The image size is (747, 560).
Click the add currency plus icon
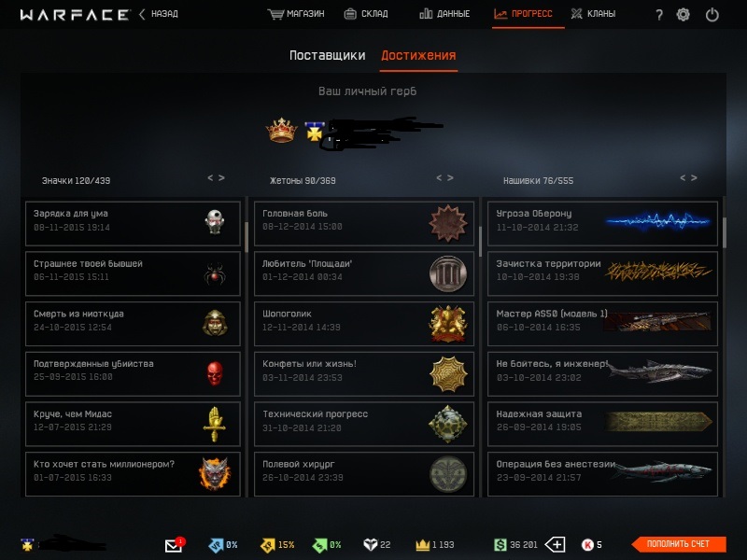[x=555, y=544]
